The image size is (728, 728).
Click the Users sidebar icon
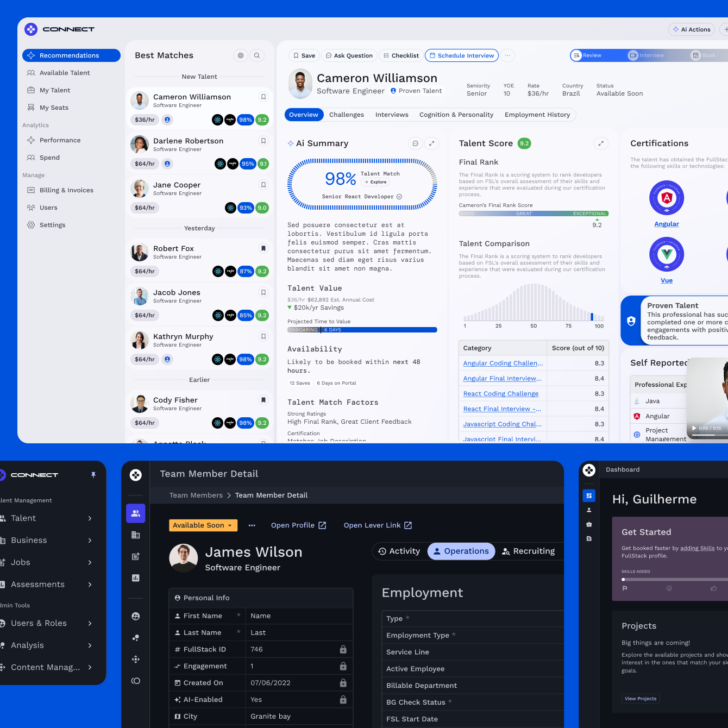tap(31, 208)
